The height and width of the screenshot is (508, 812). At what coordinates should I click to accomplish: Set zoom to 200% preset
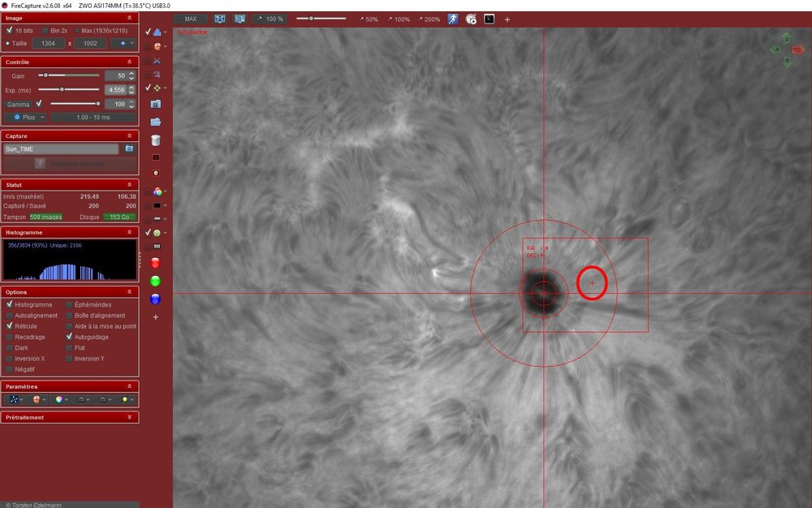(430, 19)
